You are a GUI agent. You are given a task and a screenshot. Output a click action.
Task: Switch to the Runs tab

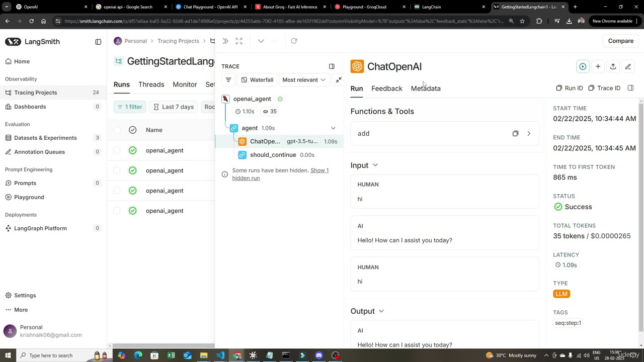tap(122, 84)
